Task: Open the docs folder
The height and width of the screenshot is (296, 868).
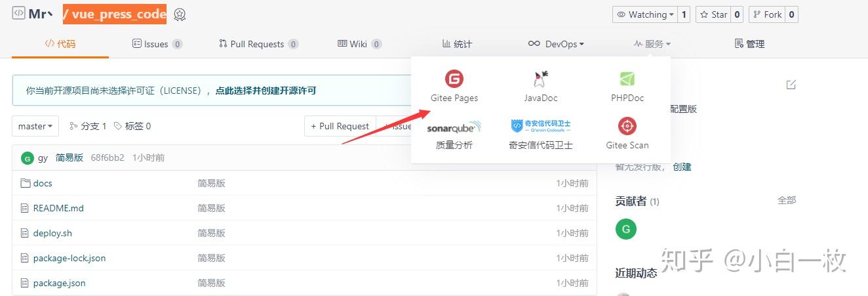Action: 43,183
